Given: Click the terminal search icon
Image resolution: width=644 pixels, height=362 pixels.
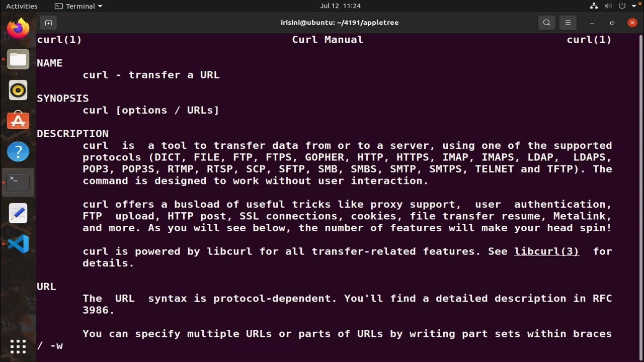Looking at the screenshot, I should pyautogui.click(x=547, y=23).
